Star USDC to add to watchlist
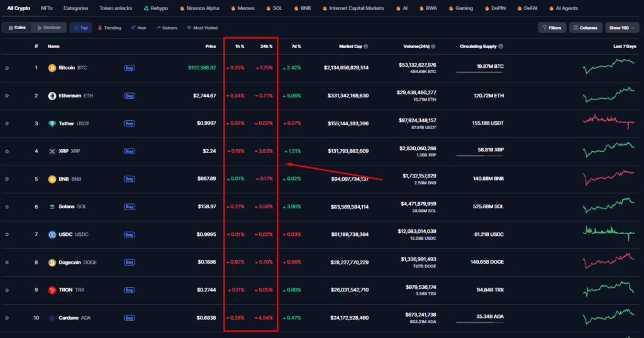The image size is (644, 338). tap(7, 234)
